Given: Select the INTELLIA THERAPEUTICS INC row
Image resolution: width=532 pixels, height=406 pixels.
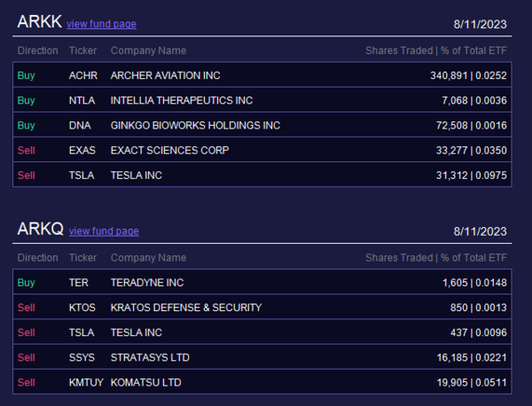Looking at the screenshot, I should [262, 100].
